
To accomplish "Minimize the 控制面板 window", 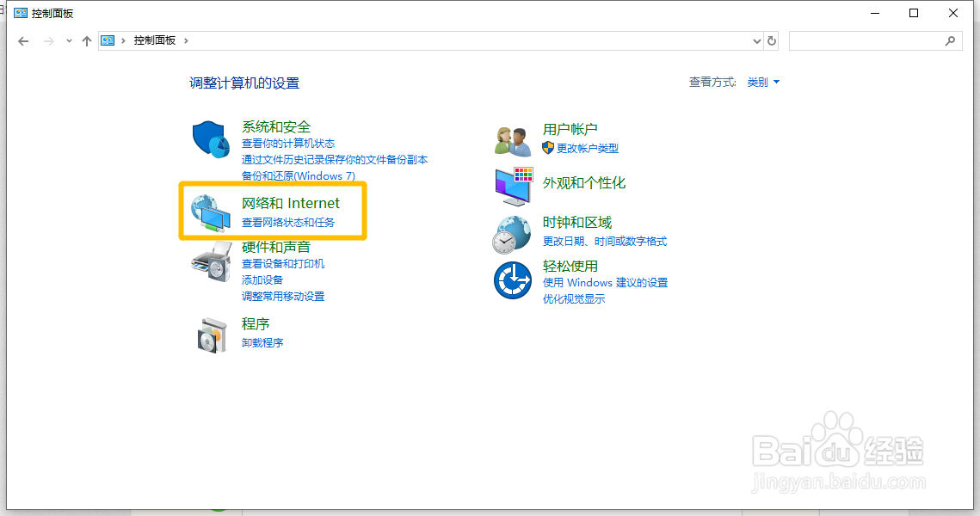I will click(x=875, y=13).
